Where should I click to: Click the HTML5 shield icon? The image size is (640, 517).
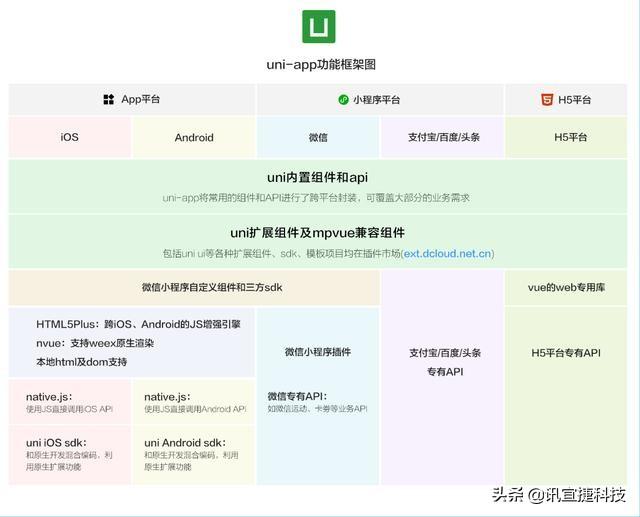tap(547, 100)
